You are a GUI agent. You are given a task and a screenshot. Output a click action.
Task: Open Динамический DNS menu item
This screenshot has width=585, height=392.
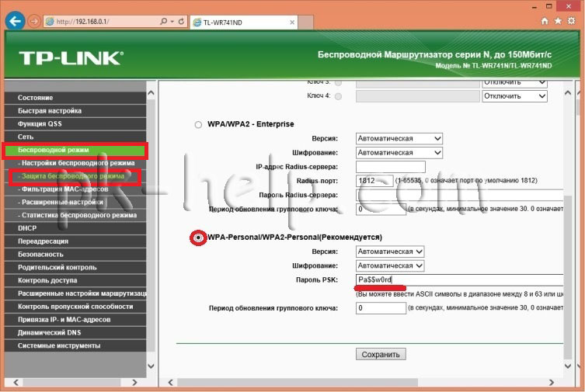click(75, 332)
